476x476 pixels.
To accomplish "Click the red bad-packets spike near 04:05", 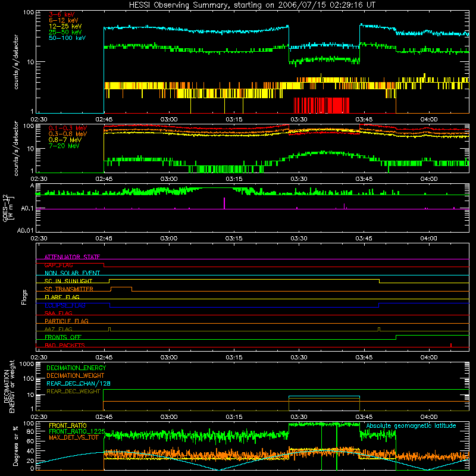I will tap(451, 345).
